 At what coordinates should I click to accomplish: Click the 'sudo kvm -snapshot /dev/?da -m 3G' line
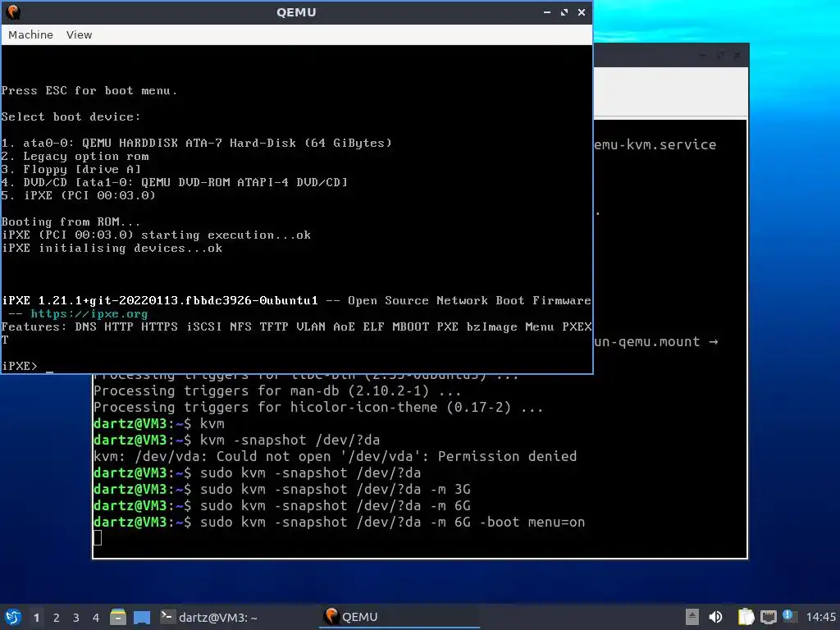pos(282,489)
